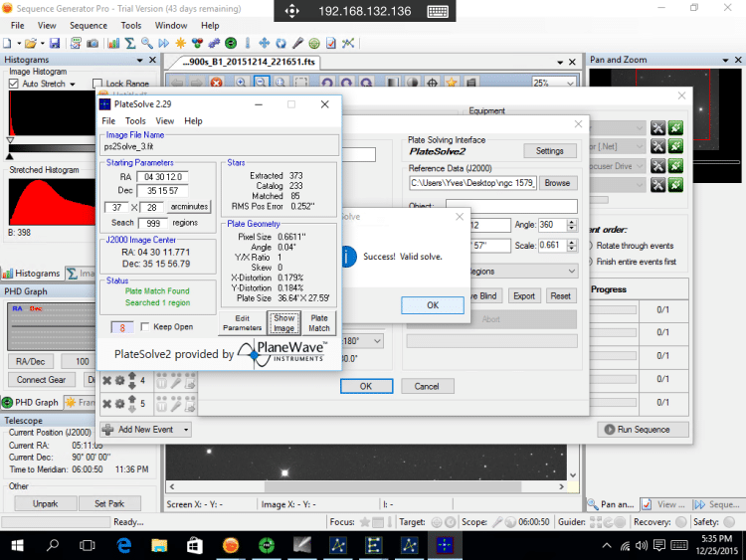Open the filter wheel colored-circles icon
Screen dimensions: 746x560
(x=197, y=44)
